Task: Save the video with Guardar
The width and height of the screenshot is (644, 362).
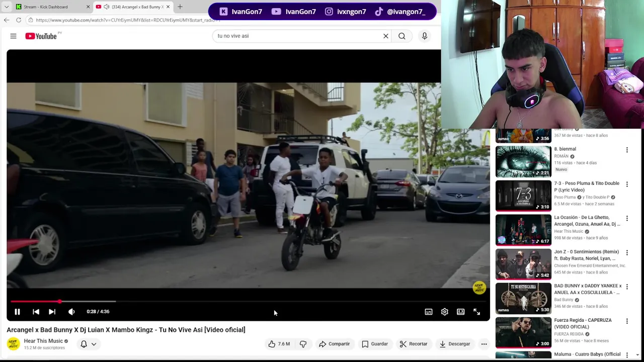Action: click(x=375, y=344)
